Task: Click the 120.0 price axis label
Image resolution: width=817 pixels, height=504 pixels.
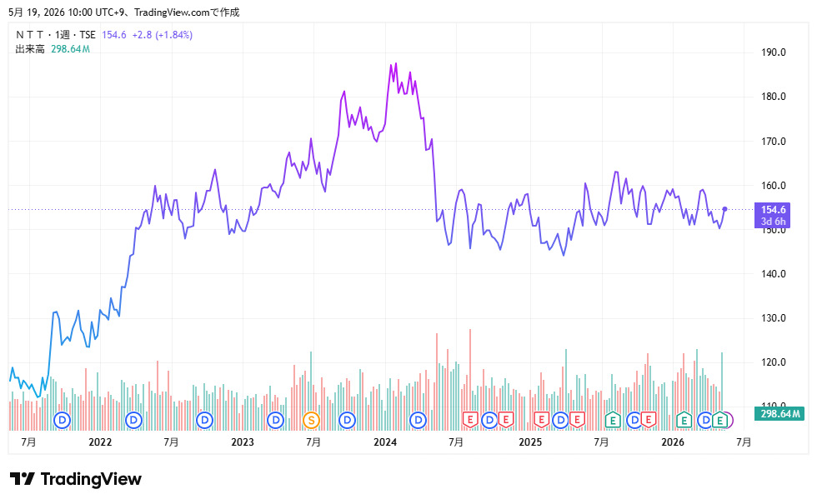Action: 774,362
